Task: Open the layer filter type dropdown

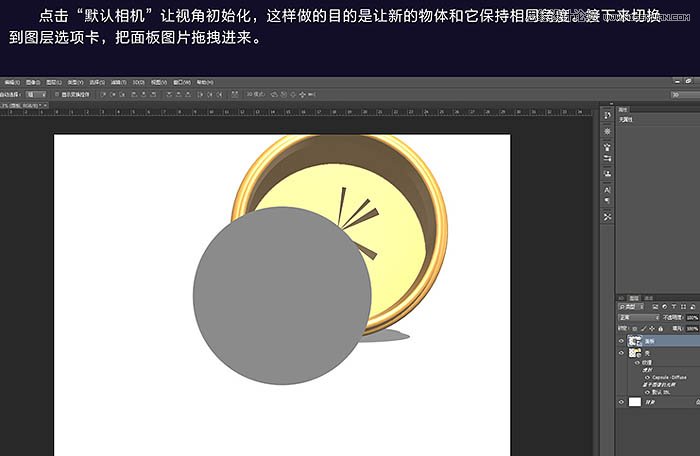Action: [631, 307]
